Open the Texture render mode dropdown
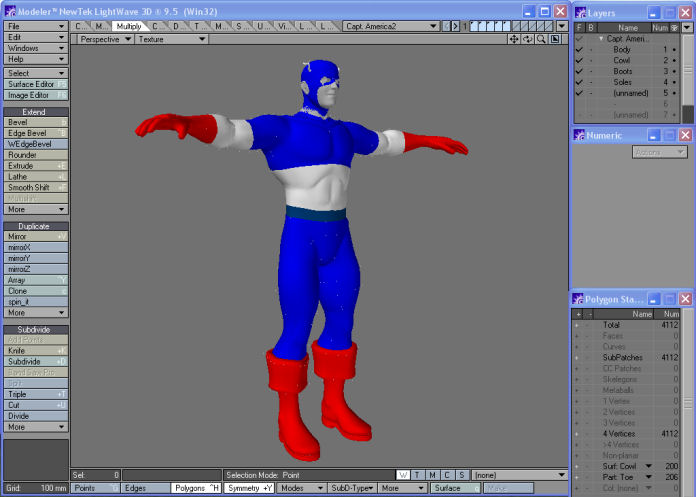Screen dimensions: 696x497 click(171, 39)
